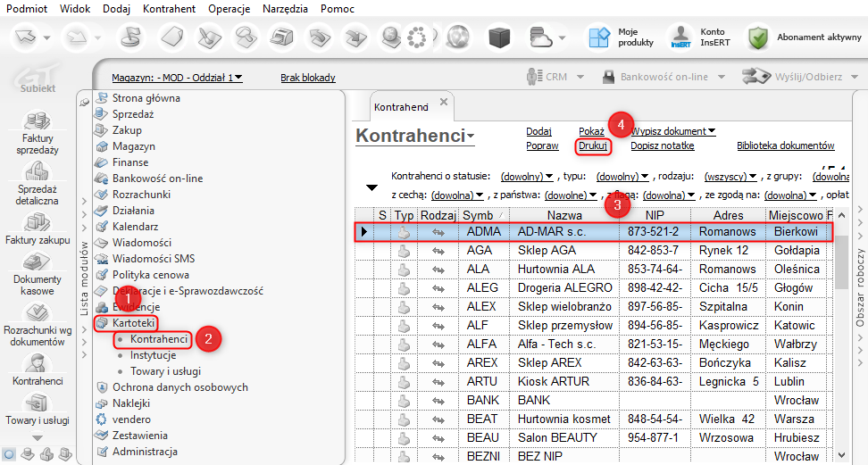This screenshot has height=465, width=868.
Task: Click Abonament aktywny shield icon
Action: click(758, 37)
